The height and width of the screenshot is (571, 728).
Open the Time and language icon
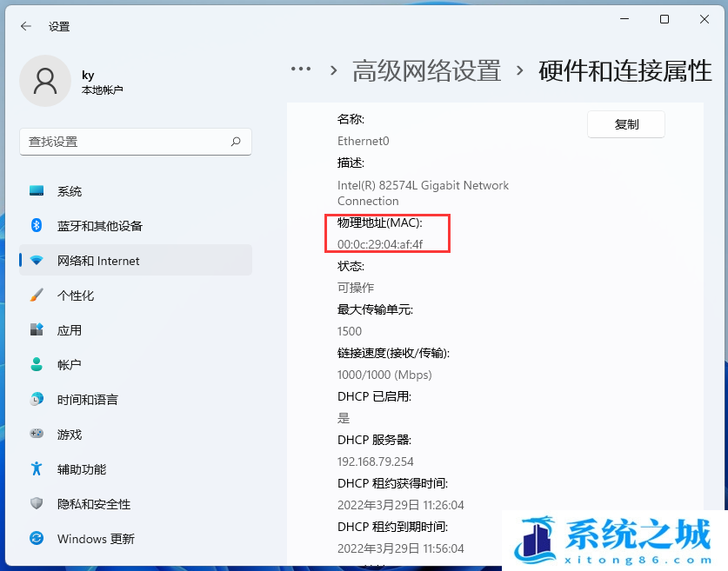pyautogui.click(x=37, y=400)
